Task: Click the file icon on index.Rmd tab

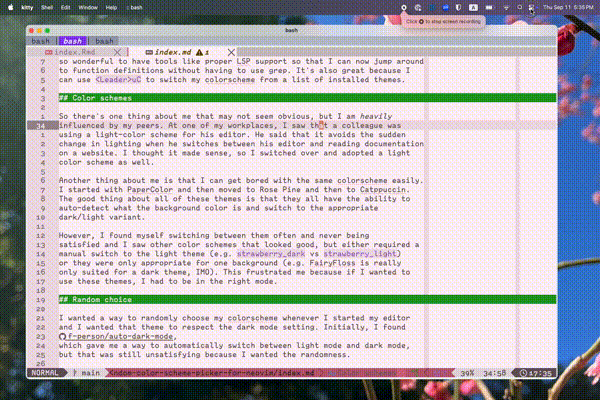Action: point(49,52)
